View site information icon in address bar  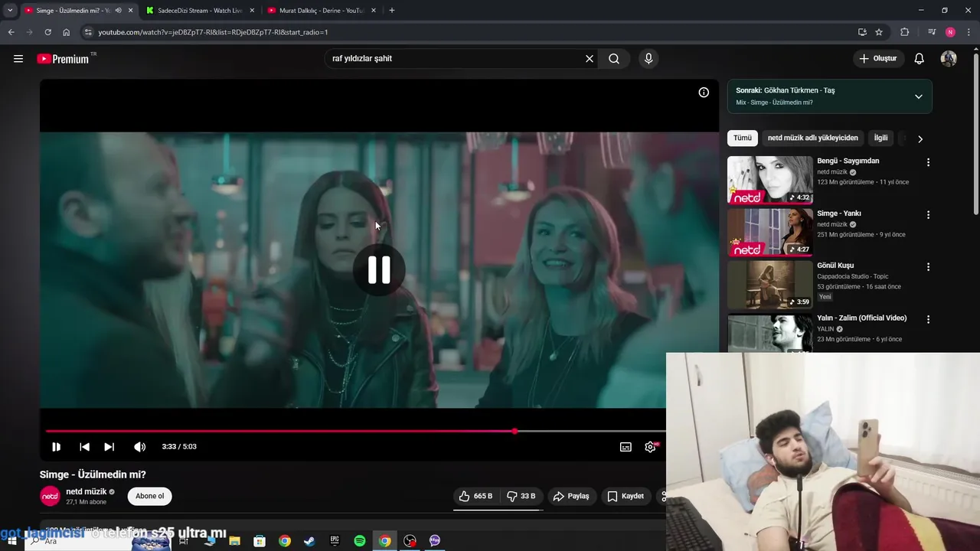88,32
